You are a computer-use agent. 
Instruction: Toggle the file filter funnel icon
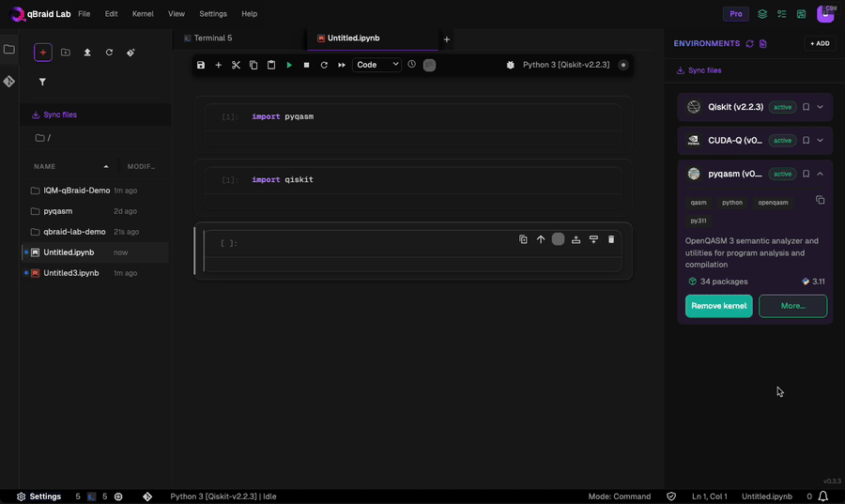(x=42, y=82)
